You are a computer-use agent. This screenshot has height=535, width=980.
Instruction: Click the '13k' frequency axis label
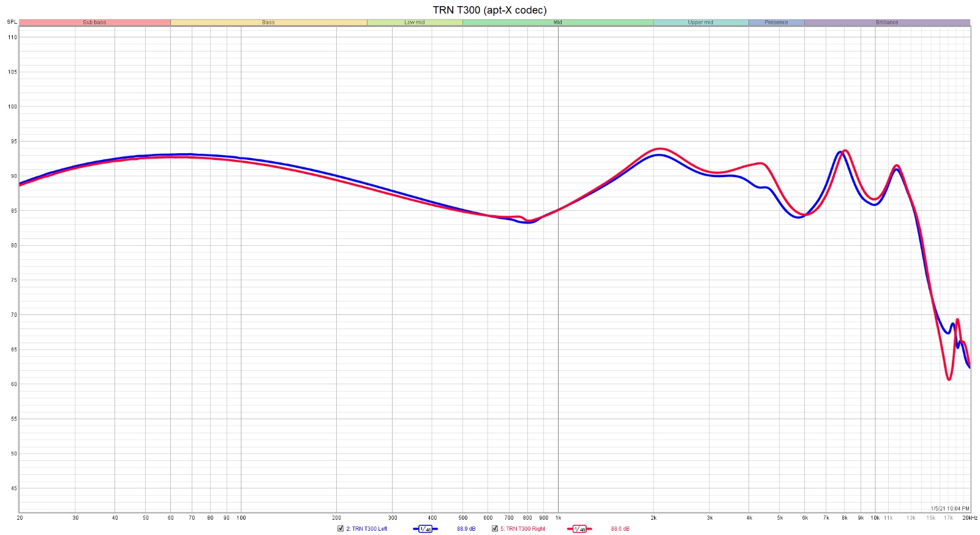tap(911, 518)
